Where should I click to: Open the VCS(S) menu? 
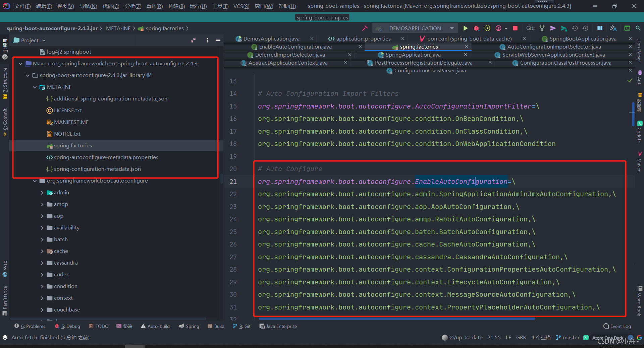coord(241,6)
